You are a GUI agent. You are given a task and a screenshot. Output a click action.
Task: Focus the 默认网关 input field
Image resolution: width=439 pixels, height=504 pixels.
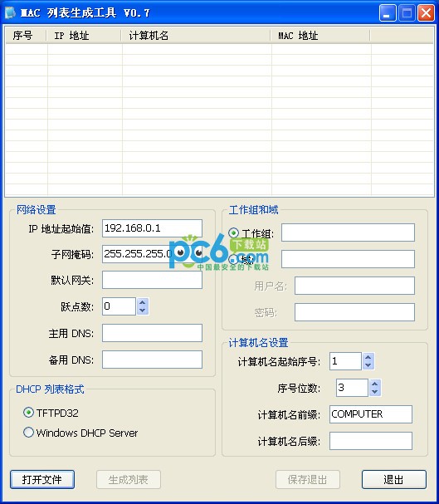(152, 280)
